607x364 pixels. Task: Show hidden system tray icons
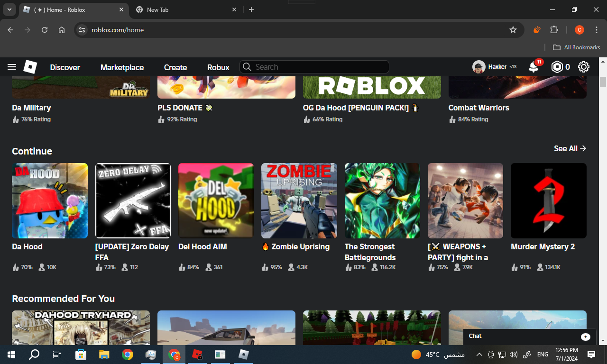click(x=479, y=354)
